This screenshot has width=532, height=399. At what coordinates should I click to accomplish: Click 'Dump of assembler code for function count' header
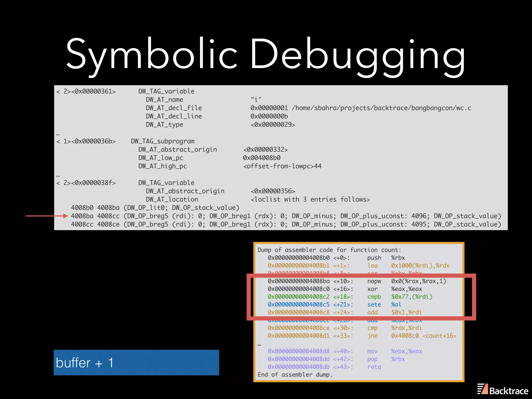(329, 250)
